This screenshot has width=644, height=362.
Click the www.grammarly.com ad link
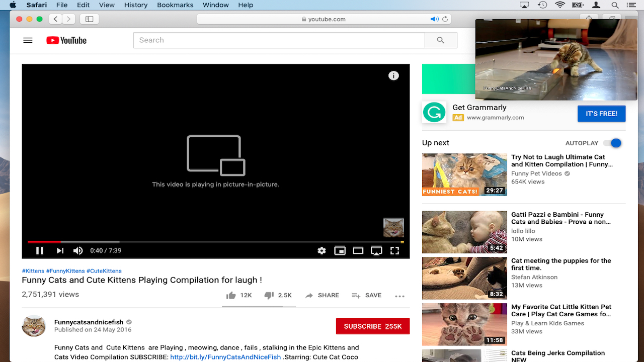pyautogui.click(x=496, y=118)
